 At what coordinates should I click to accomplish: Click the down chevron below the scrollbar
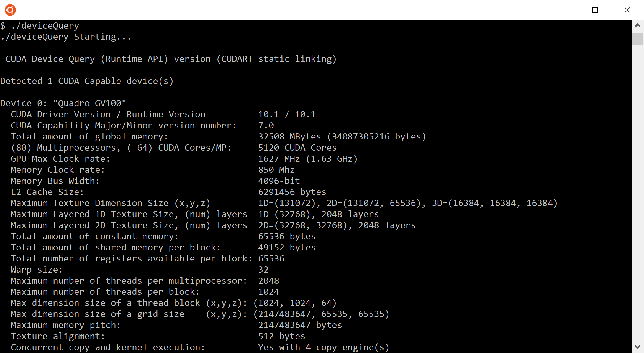point(638,346)
